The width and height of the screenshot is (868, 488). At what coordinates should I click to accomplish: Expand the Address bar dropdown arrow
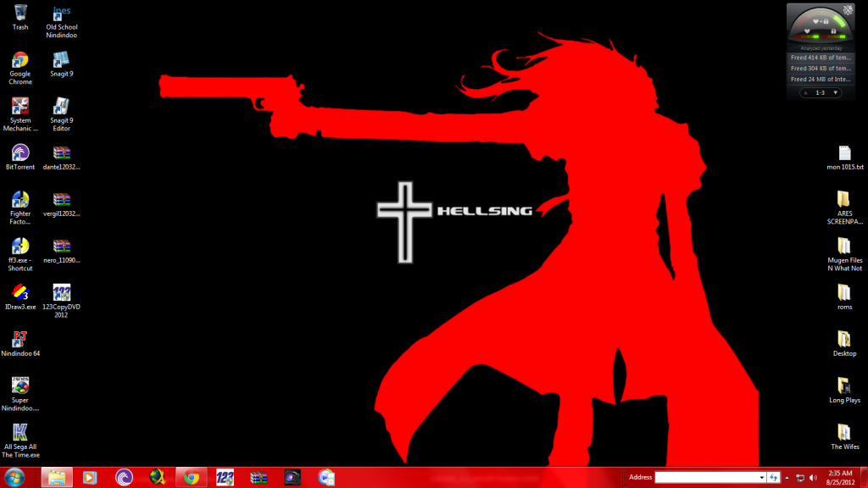click(x=762, y=477)
